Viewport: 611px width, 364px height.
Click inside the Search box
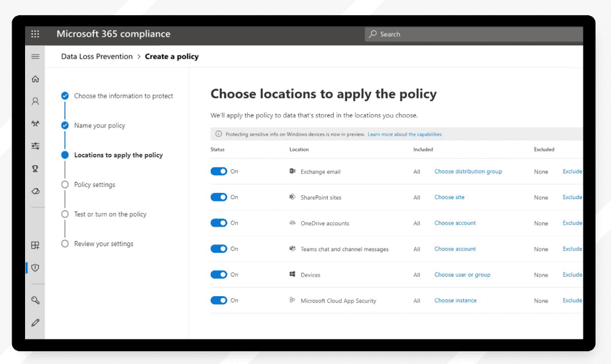[474, 34]
